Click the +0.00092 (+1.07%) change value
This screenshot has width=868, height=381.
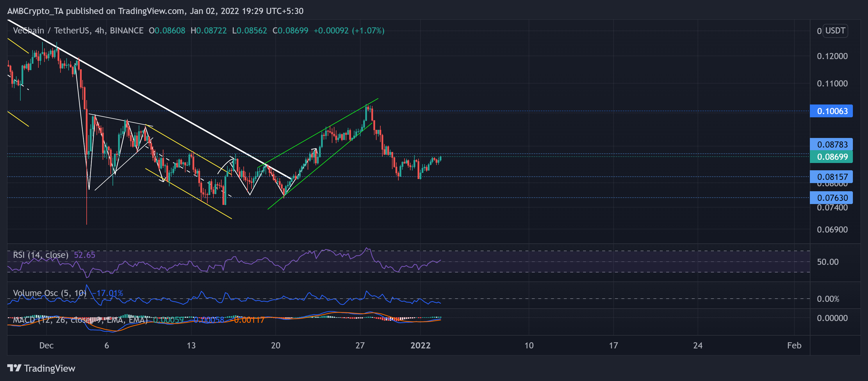point(349,31)
